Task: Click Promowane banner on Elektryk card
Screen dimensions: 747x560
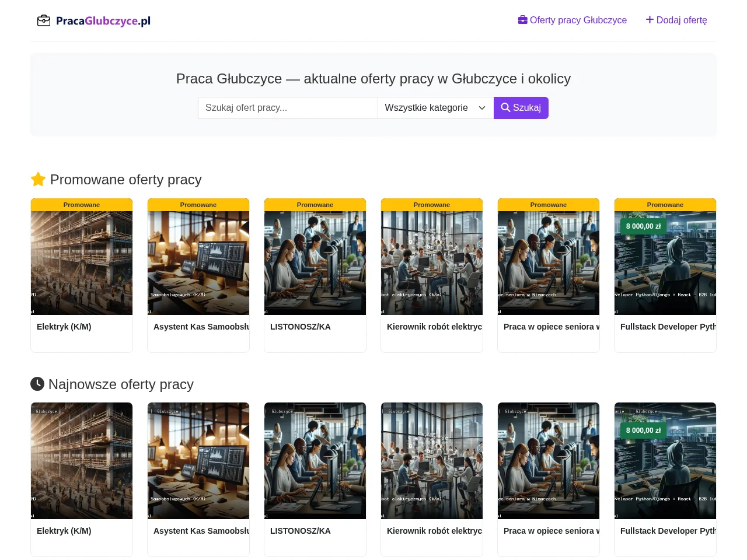Action: coord(82,205)
